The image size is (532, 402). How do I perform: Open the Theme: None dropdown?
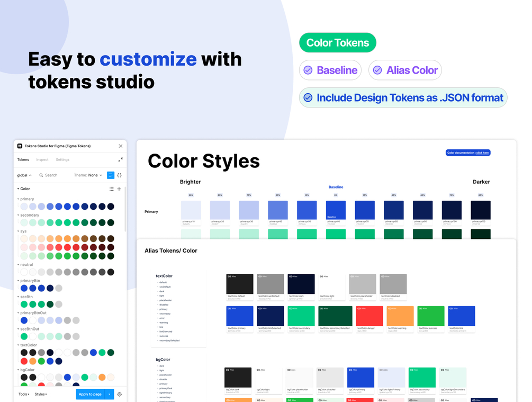[x=88, y=175]
